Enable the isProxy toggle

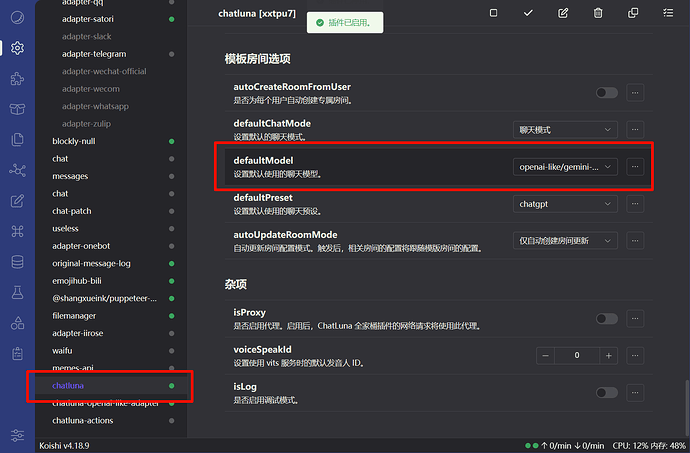tap(606, 318)
